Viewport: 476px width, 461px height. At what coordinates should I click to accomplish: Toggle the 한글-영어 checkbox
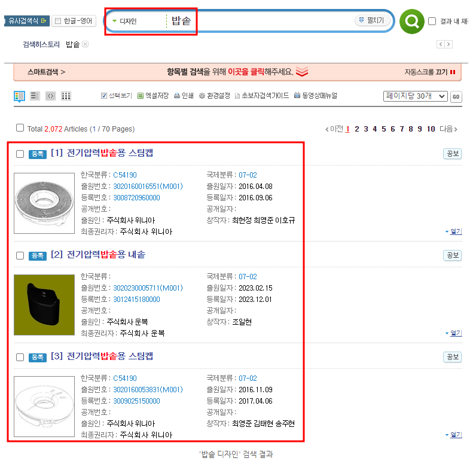(x=58, y=21)
